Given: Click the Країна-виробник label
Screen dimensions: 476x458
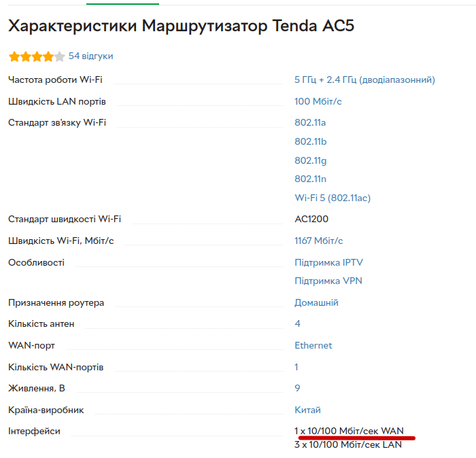Looking at the screenshot, I should (x=46, y=410).
